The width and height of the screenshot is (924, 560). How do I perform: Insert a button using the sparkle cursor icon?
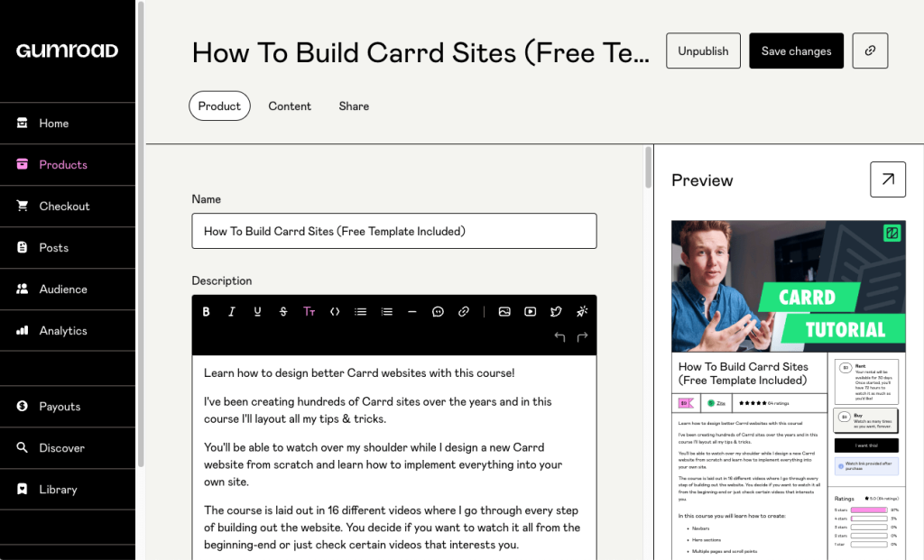point(582,311)
